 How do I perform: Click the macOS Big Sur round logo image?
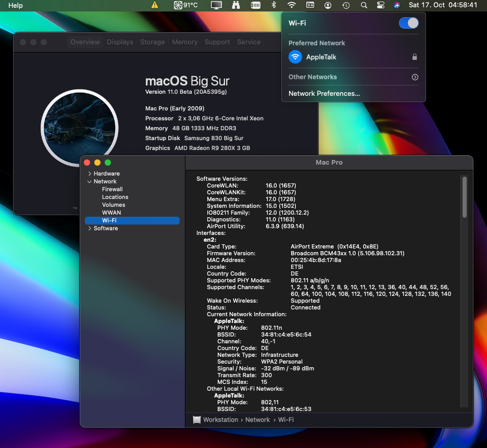tap(80, 128)
